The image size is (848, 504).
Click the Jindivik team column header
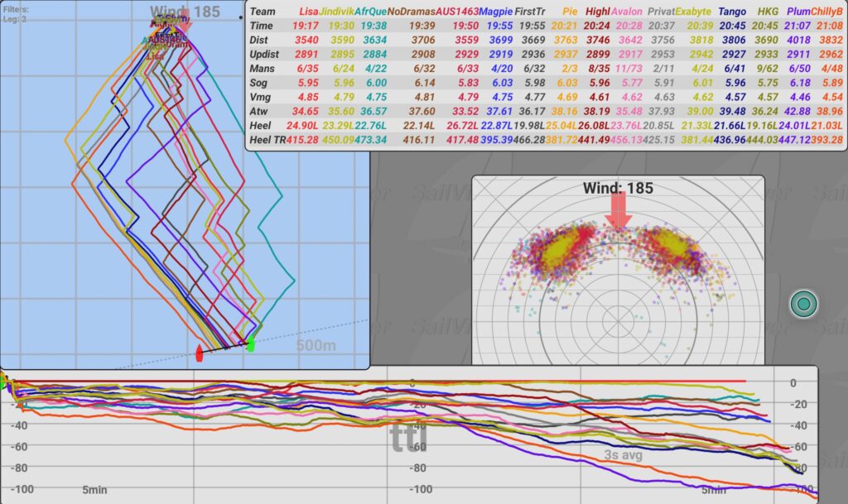coord(336,12)
